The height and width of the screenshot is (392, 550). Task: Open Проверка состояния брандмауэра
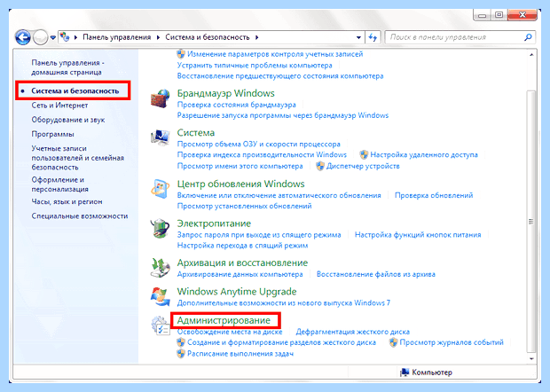237,105
